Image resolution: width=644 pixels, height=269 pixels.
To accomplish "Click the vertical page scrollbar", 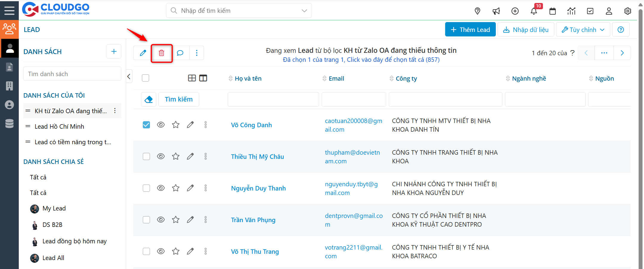I will (x=640, y=134).
